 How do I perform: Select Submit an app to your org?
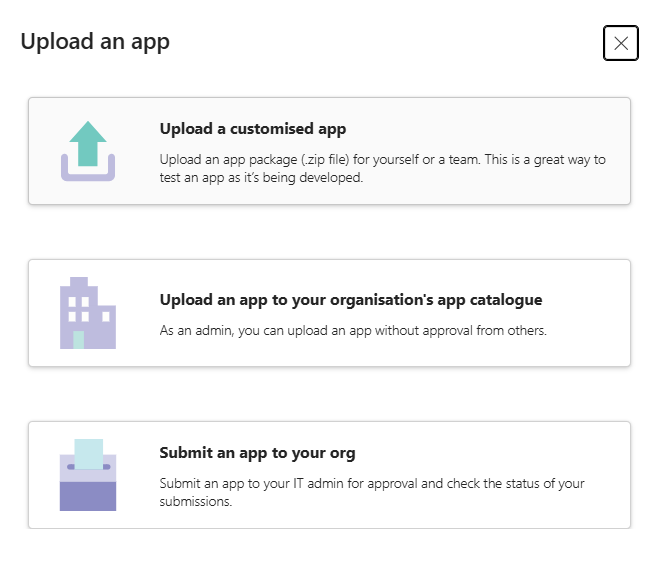257,453
